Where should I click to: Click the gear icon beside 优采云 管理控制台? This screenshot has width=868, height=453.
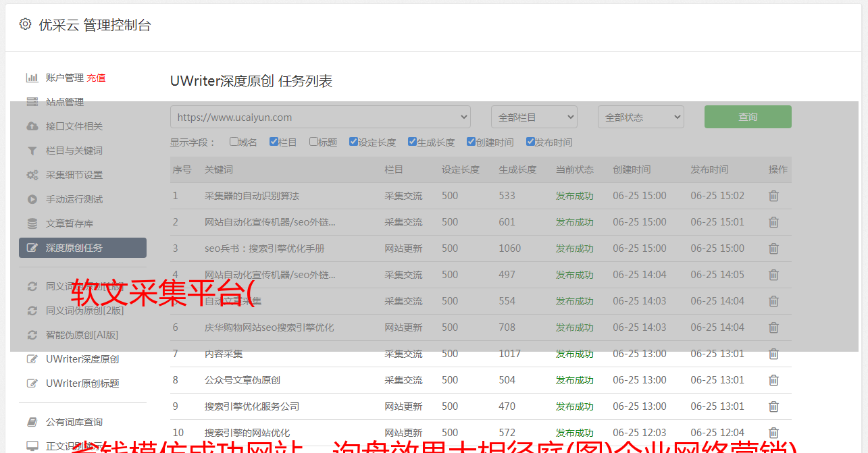[25, 24]
